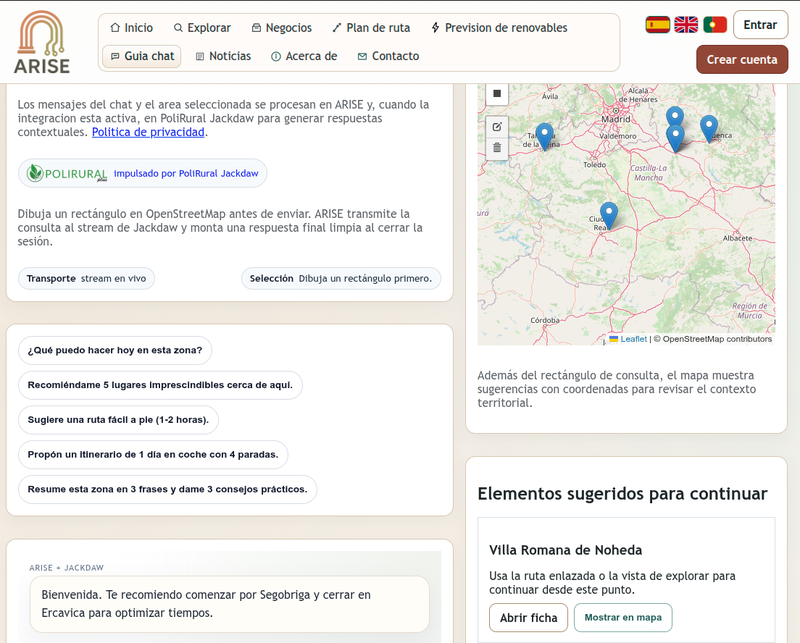This screenshot has height=643, width=800.
Task: Select the draw rectangle map tool
Action: 497,95
